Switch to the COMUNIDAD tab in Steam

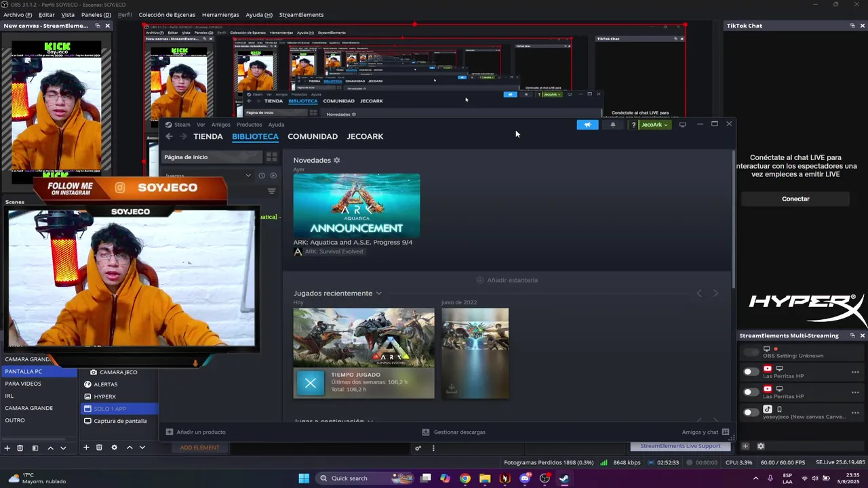(313, 136)
